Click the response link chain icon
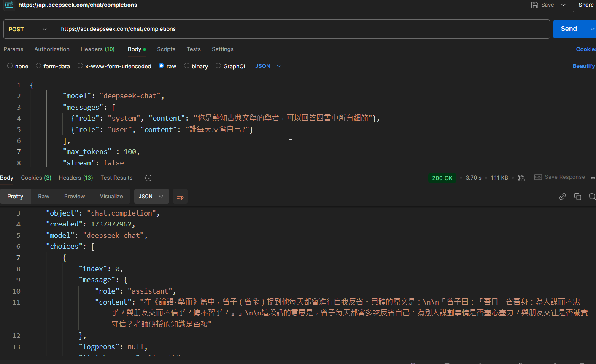This screenshot has width=596, height=364. click(562, 197)
